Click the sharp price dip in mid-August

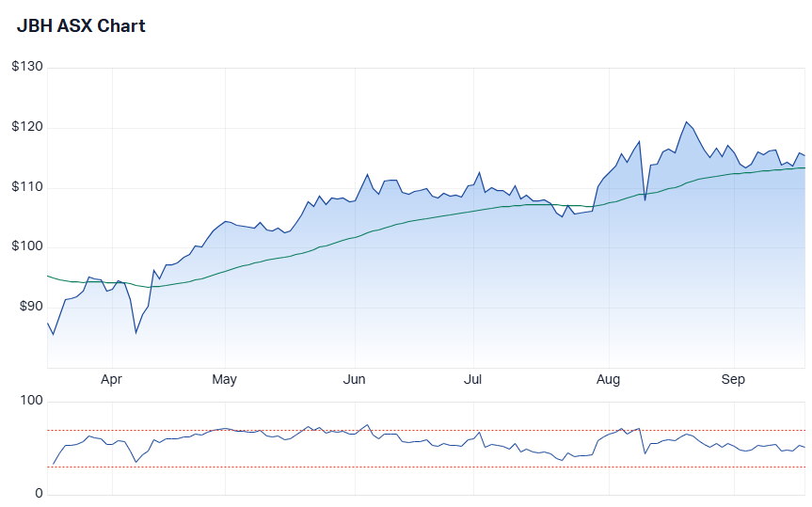coord(645,200)
